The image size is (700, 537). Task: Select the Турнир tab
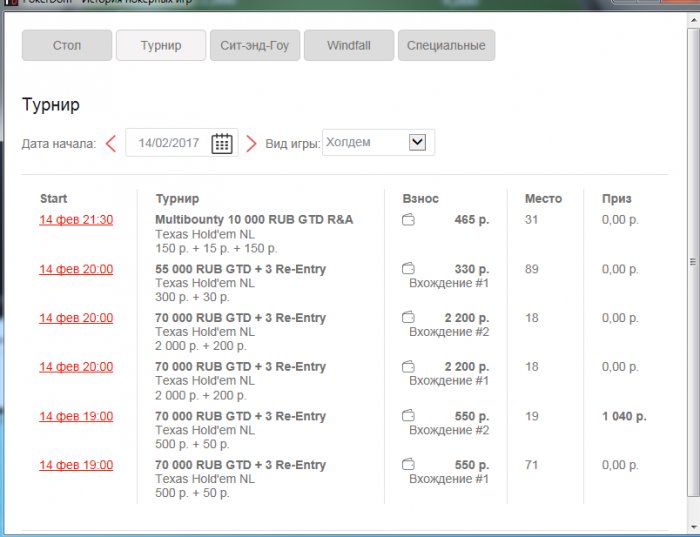[x=161, y=45]
